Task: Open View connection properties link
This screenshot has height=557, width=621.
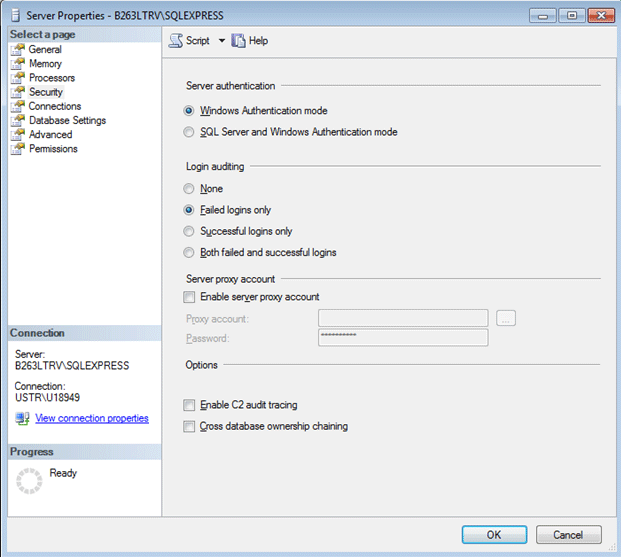Action: tap(91, 418)
